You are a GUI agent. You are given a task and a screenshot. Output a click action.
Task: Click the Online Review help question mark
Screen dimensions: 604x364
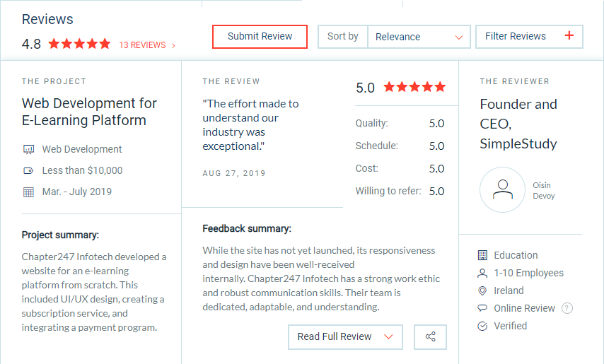click(567, 308)
